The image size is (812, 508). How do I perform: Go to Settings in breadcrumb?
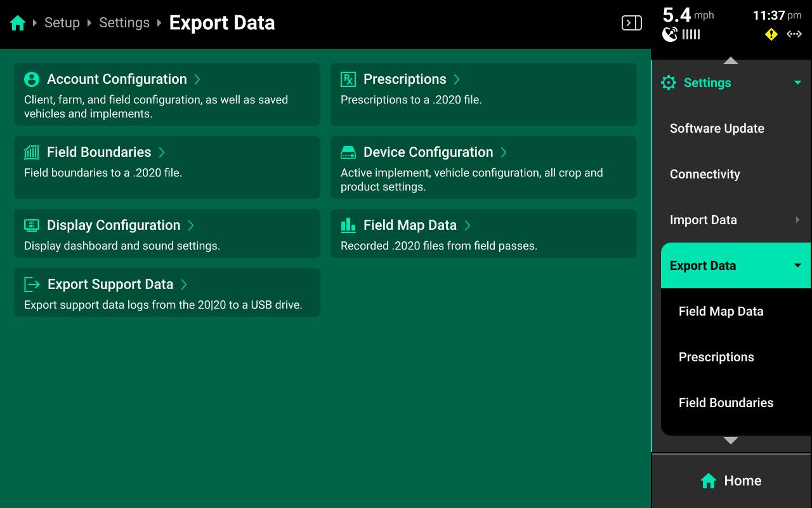coord(124,23)
